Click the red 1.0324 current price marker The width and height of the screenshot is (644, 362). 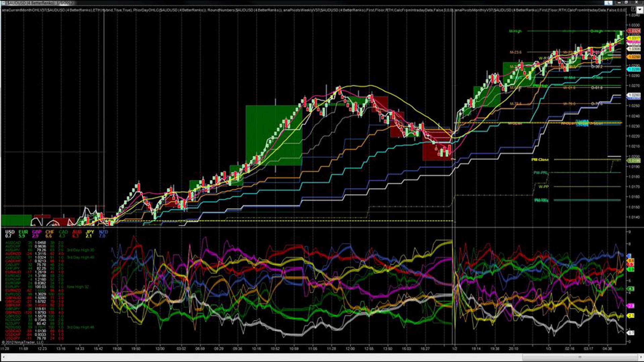click(634, 31)
